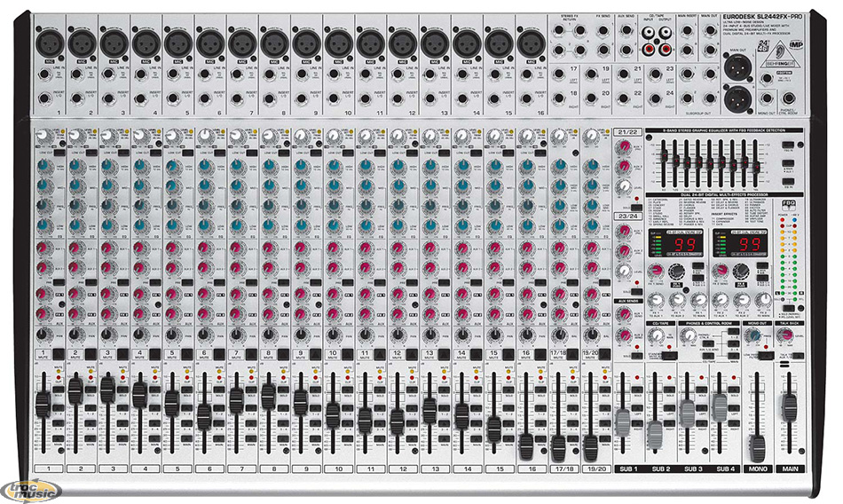Select channel 16 XLR mic input
This screenshot has height=504, width=843.
532,43
